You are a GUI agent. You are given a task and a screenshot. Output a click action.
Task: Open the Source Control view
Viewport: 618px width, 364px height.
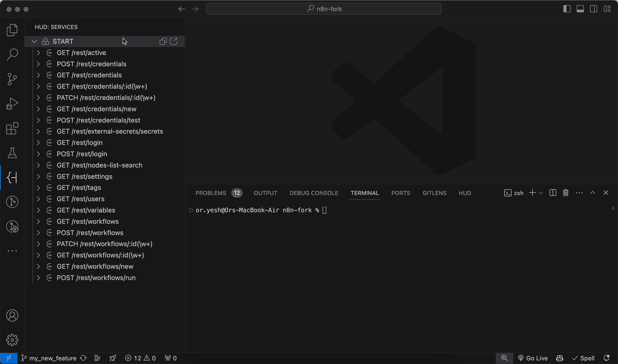pos(12,79)
